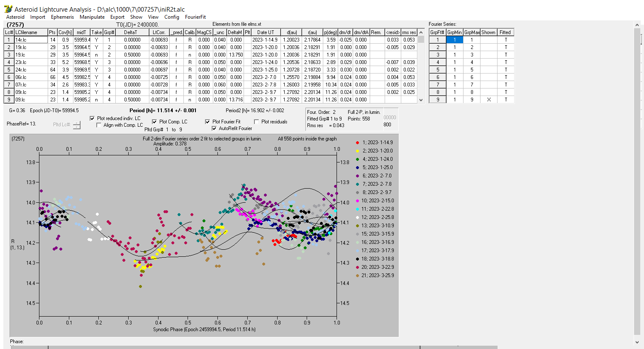This screenshot has width=644, height=349.
Task: Click the rms res column header
Action: [409, 32]
